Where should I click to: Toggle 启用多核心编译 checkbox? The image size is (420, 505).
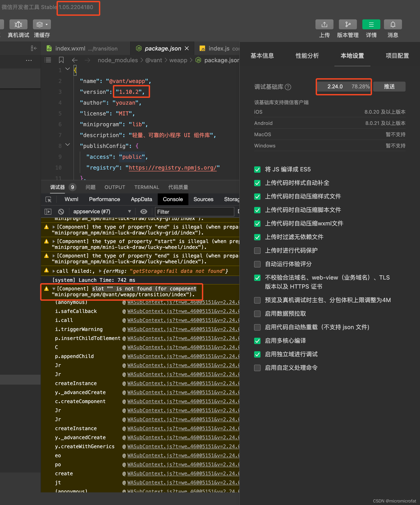click(257, 341)
